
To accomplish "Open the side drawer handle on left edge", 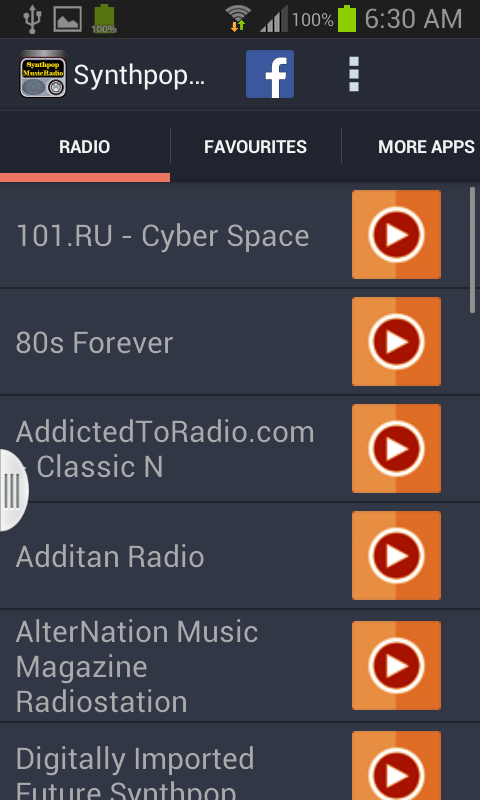I will tap(12, 490).
